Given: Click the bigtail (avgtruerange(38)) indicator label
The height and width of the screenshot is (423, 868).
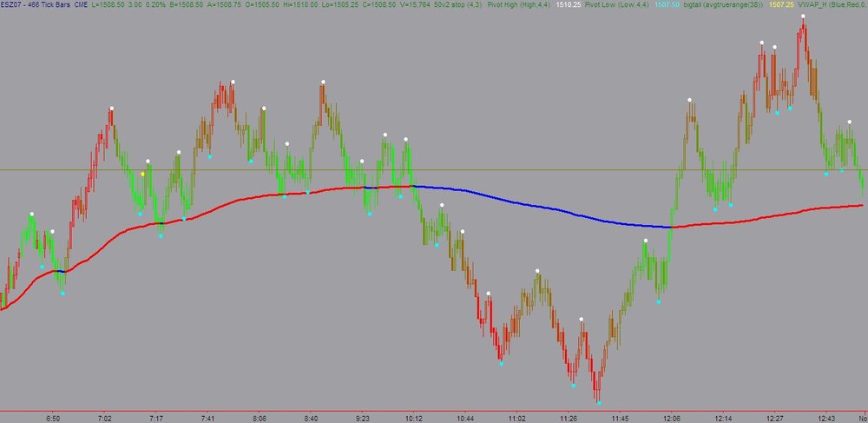Looking at the screenshot, I should [720, 3].
